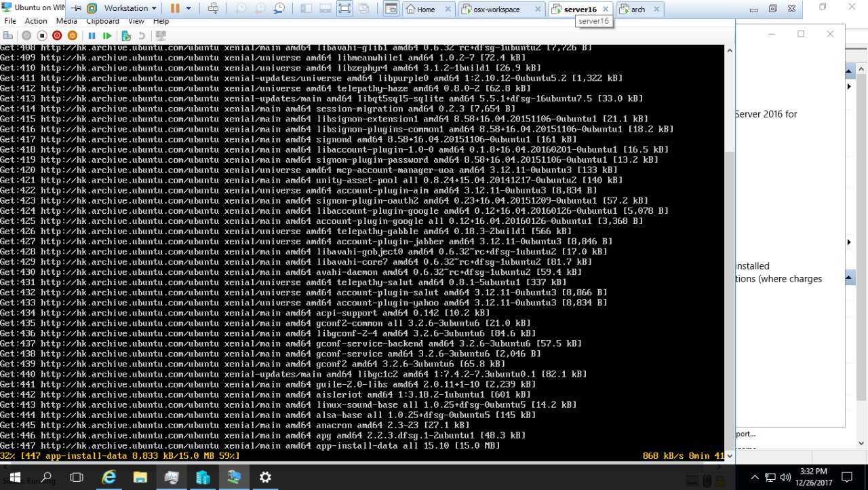This screenshot has height=490, width=868.
Task: Show hidden system tray icons
Action: coord(755,478)
